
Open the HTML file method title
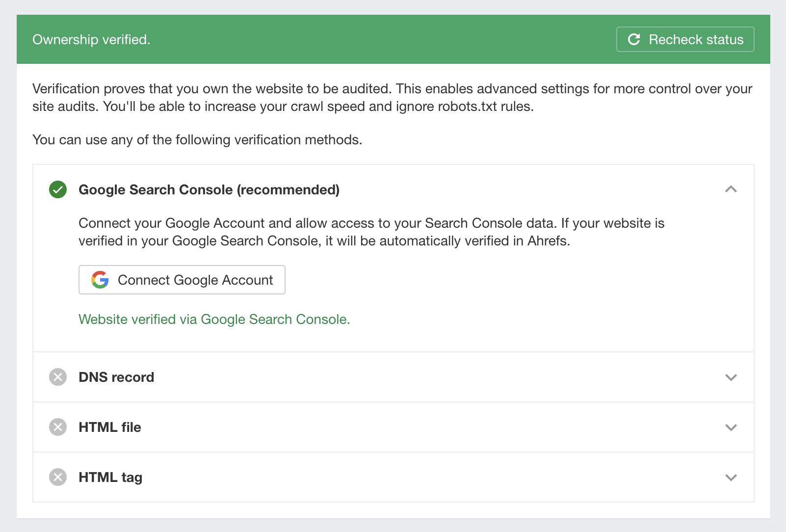(110, 427)
